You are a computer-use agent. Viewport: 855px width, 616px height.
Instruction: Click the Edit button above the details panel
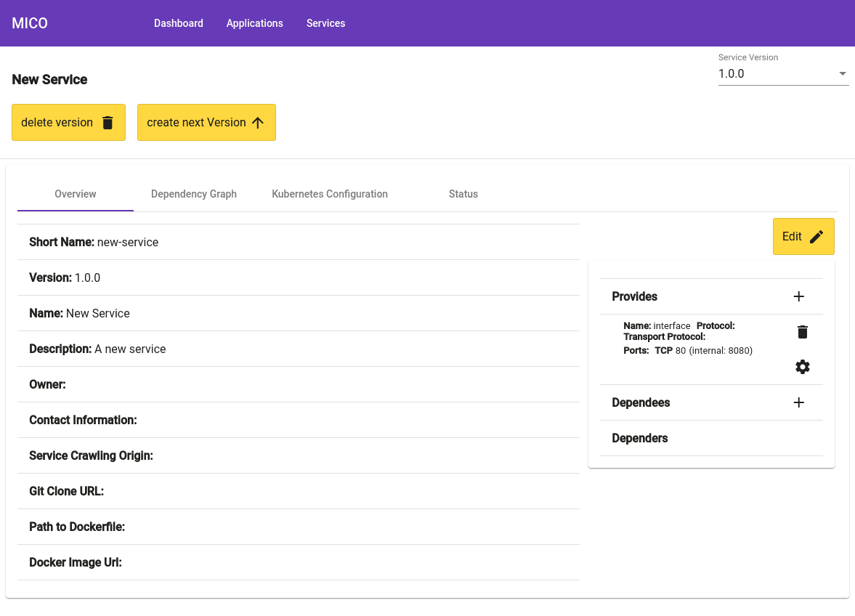tap(803, 236)
